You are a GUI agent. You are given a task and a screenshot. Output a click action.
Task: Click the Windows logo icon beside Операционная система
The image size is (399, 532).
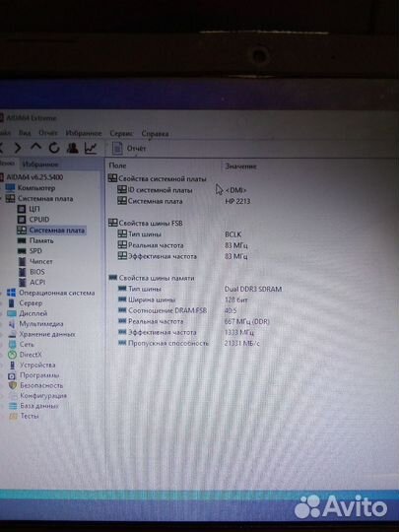coord(11,293)
